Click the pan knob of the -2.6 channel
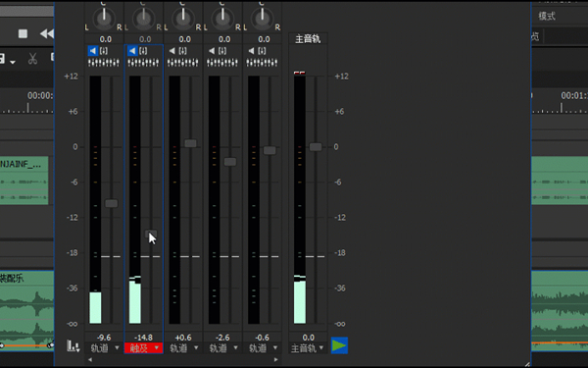The width and height of the screenshot is (588, 368). (222, 18)
